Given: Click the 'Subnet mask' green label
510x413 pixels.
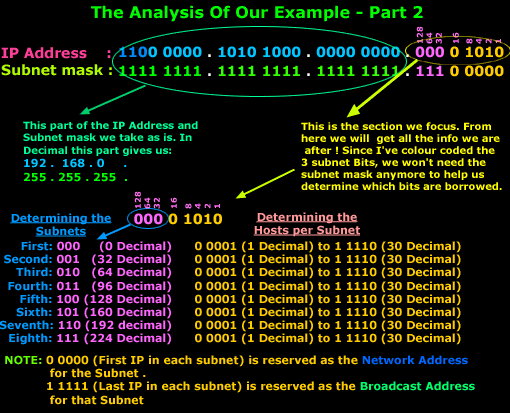Looking at the screenshot, I should (52, 70).
